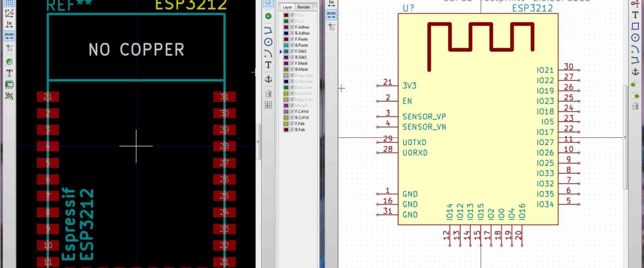Select the arrow selection tool

point(267,2)
